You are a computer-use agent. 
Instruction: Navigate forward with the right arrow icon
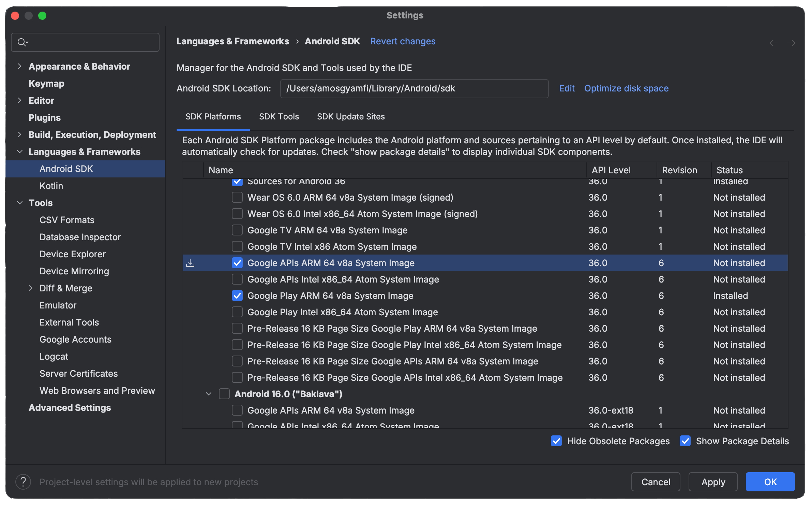point(792,43)
